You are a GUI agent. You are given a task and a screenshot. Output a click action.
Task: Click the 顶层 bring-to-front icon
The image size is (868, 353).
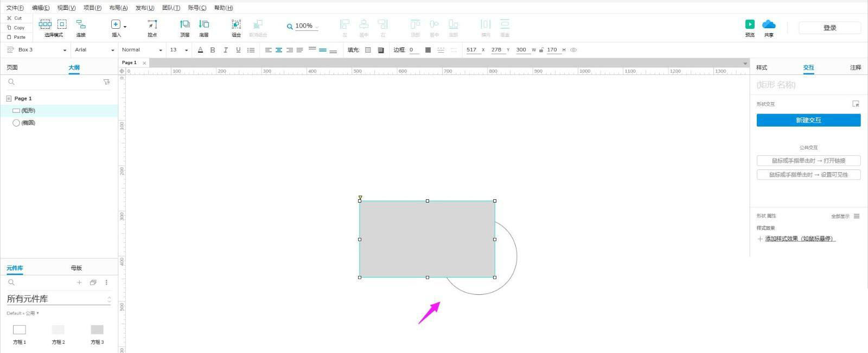(x=185, y=24)
